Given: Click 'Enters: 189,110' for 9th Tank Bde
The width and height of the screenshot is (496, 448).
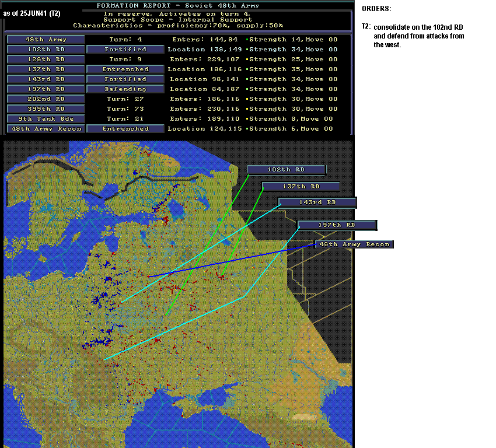Looking at the screenshot, I should point(205,119).
